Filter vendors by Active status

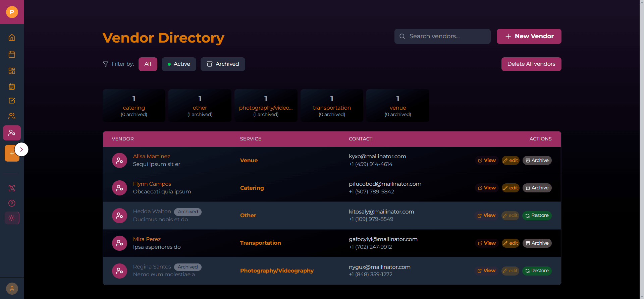pos(179,64)
